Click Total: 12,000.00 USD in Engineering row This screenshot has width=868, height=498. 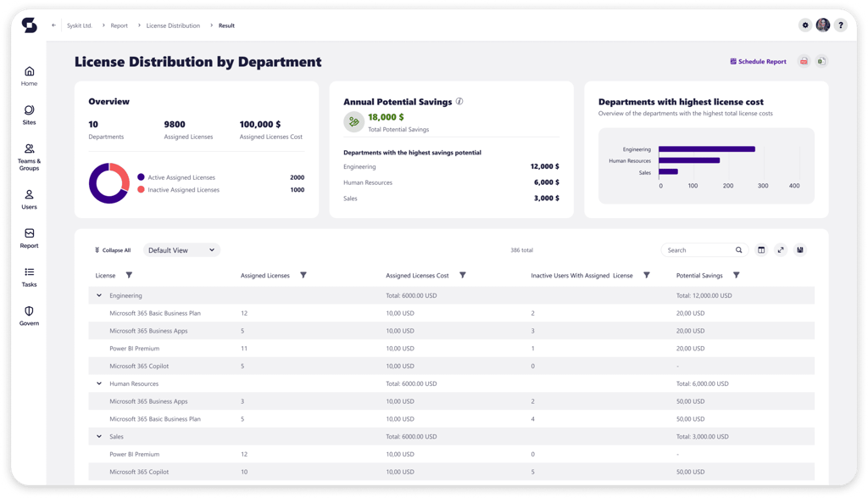pyautogui.click(x=704, y=295)
